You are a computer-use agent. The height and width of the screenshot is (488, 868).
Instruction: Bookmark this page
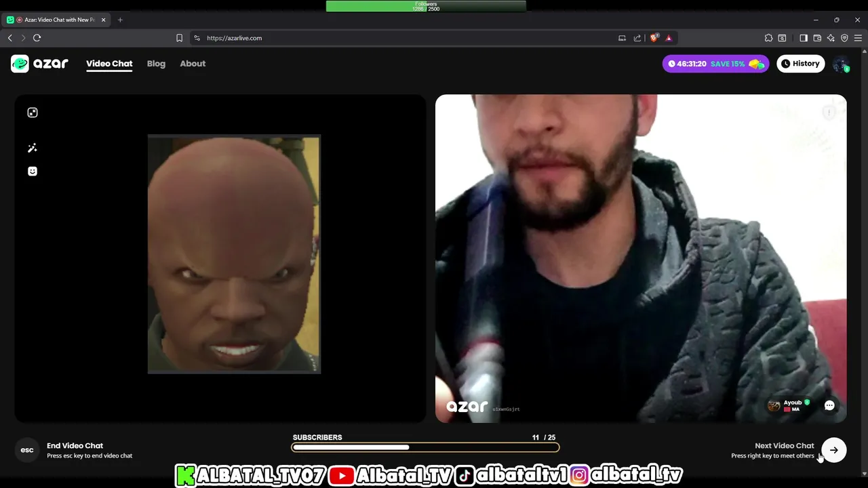[179, 38]
